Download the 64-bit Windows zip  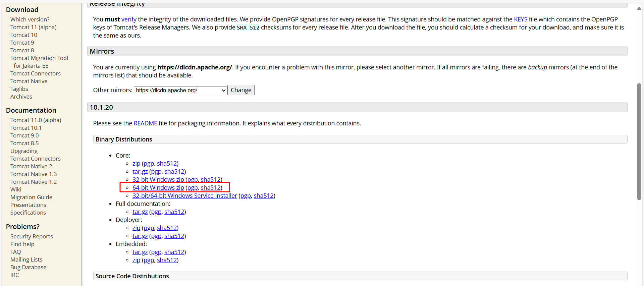158,188
